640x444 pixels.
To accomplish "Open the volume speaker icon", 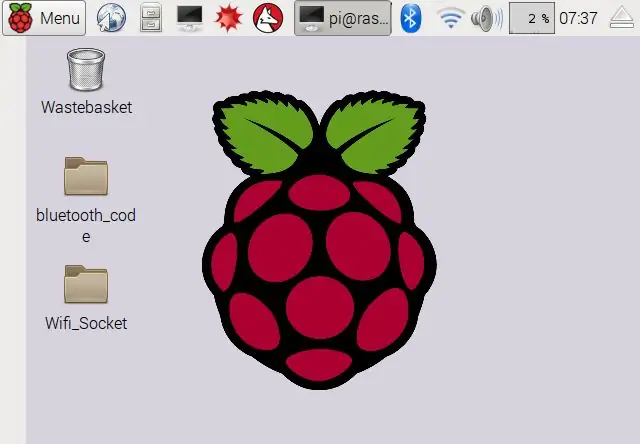I will point(487,18).
